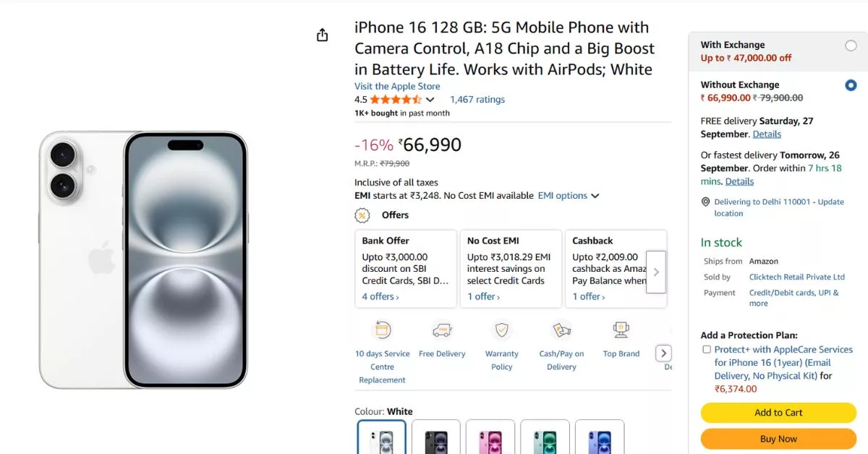Screen dimensions: 868x454
Task: Expand the 4.5 star rating breakdown
Action: (x=430, y=99)
